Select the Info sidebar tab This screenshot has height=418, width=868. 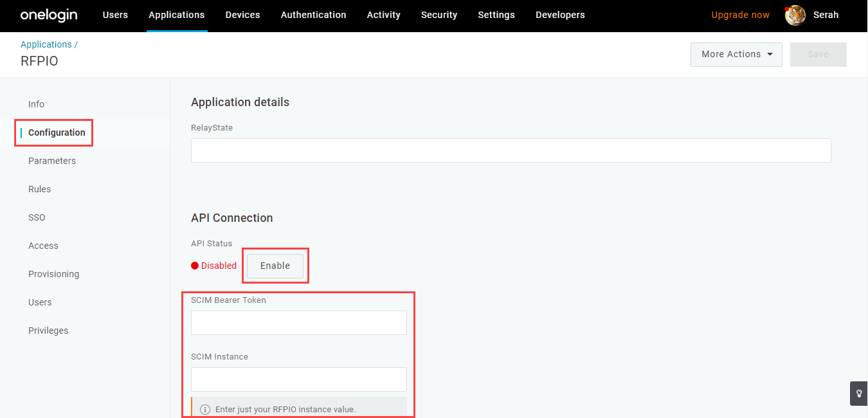(x=36, y=104)
